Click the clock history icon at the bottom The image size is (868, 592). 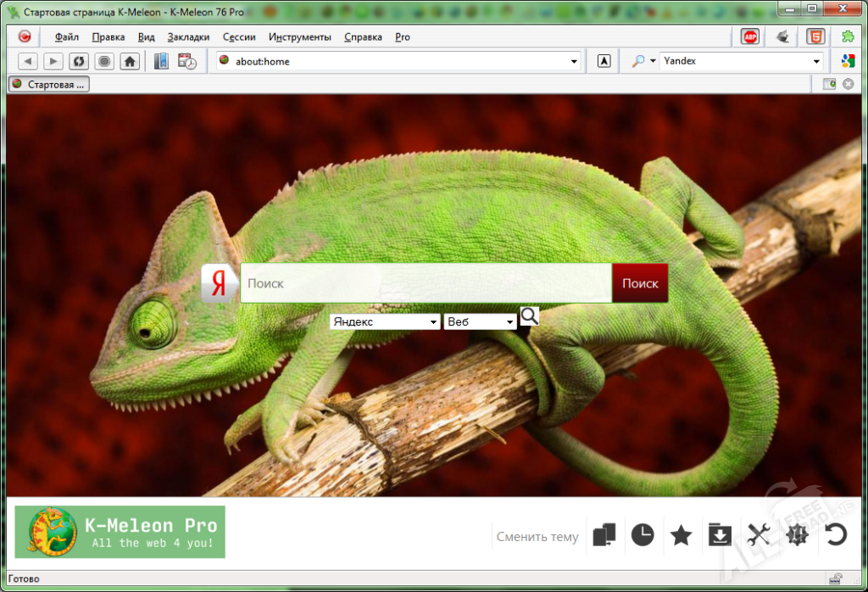643,535
